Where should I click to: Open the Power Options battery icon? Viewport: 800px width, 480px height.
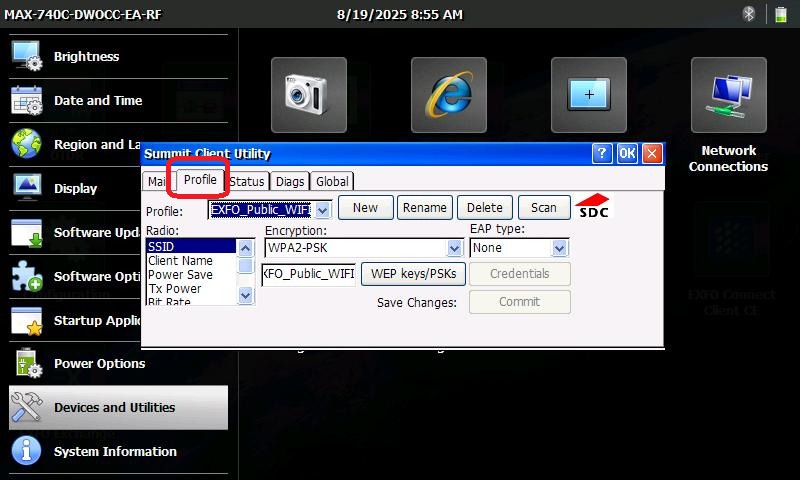pyautogui.click(x=28, y=363)
